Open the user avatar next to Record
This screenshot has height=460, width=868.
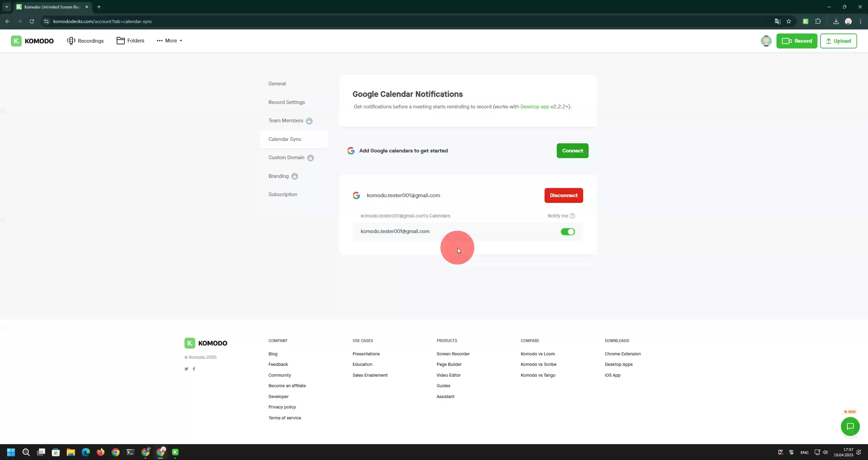pos(766,41)
